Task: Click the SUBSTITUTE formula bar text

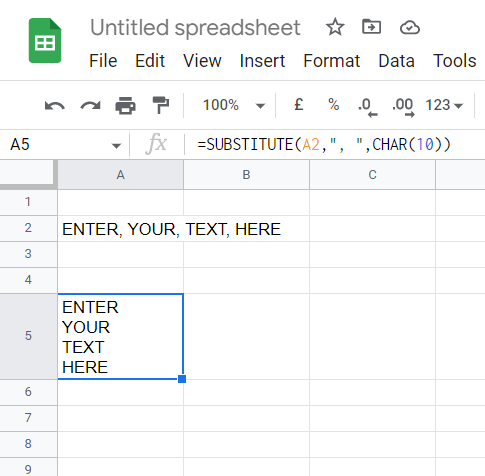Action: (x=324, y=145)
